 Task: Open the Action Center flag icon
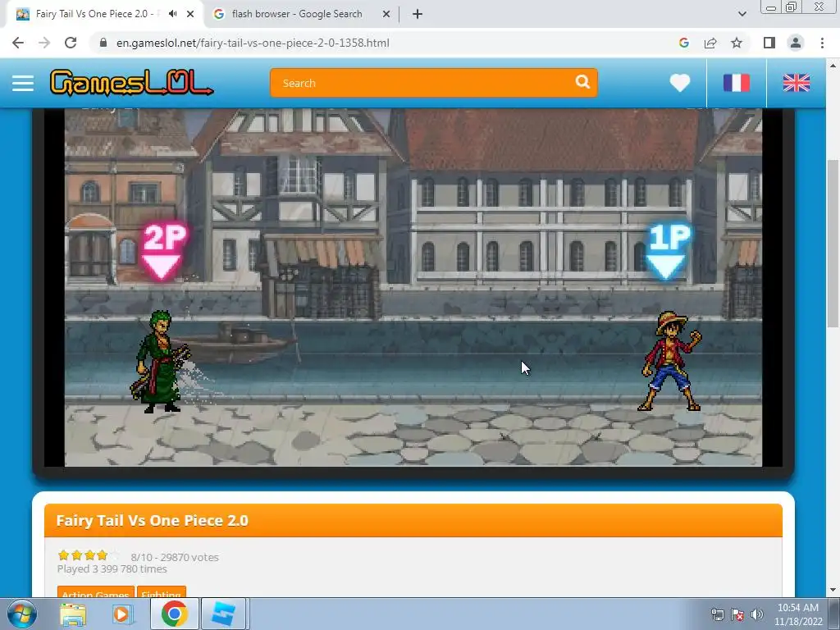737,614
